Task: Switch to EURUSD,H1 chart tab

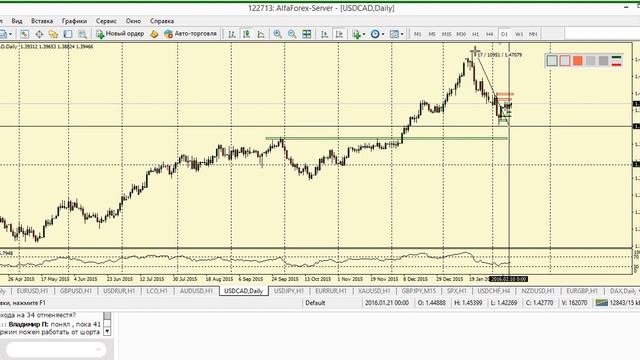Action: (x=32, y=291)
